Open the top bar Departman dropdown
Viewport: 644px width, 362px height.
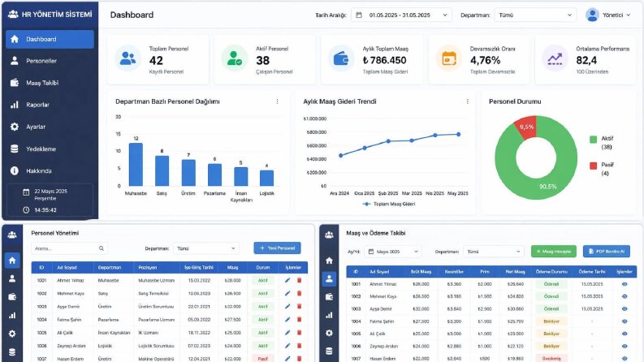(535, 15)
